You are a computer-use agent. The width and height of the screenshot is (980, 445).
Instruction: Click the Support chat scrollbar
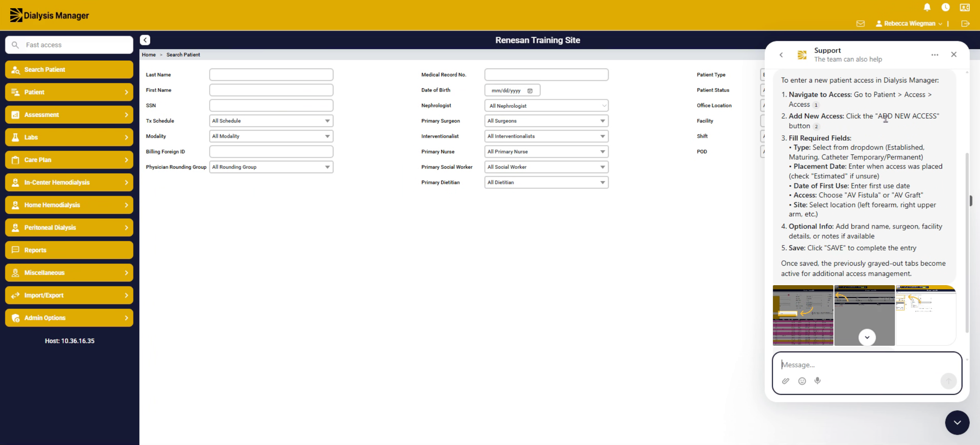click(x=967, y=242)
